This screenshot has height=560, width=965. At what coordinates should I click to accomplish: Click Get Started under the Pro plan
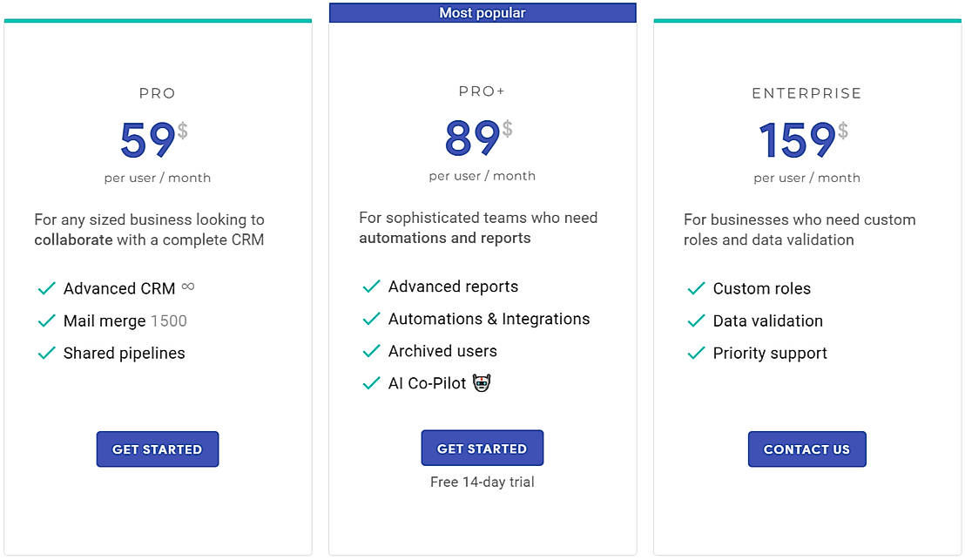click(x=158, y=449)
